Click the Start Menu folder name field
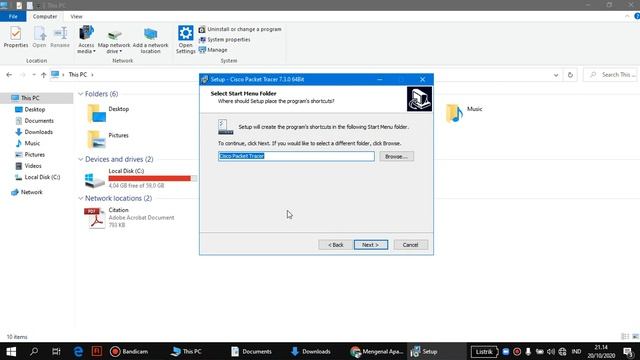The width and height of the screenshot is (640, 360). coord(296,156)
